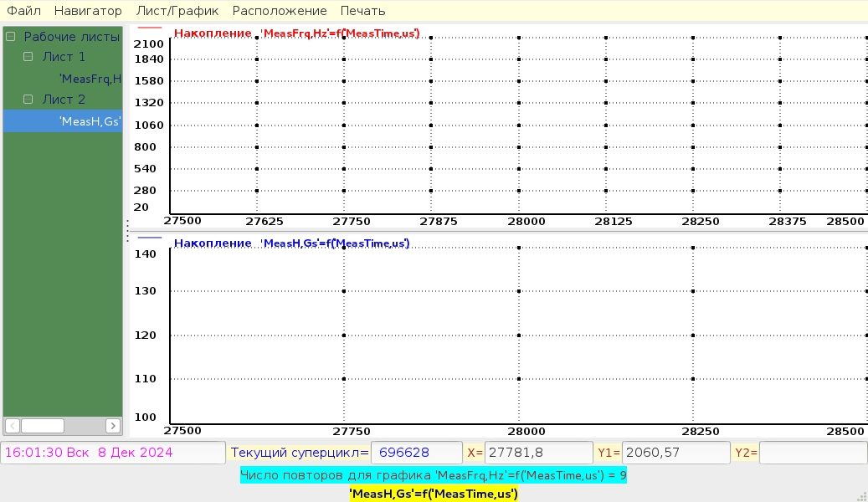Select the Лист 1 tree label
The image size is (868, 502).
[x=64, y=57]
